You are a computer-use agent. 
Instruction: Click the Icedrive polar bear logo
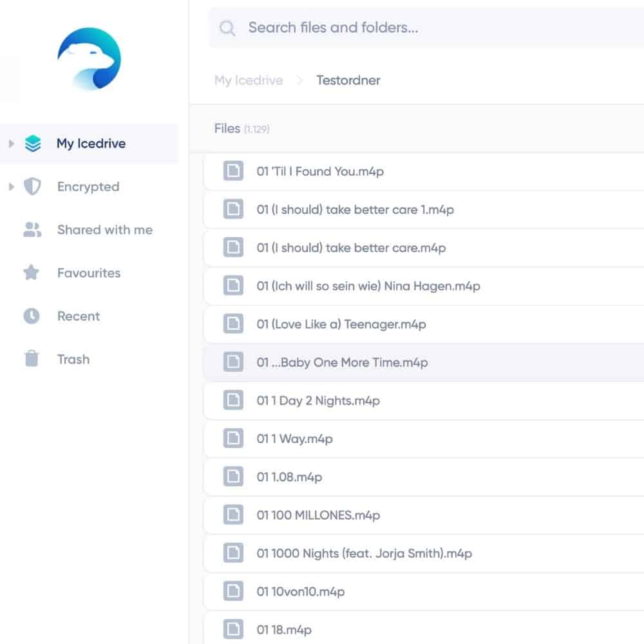89,59
